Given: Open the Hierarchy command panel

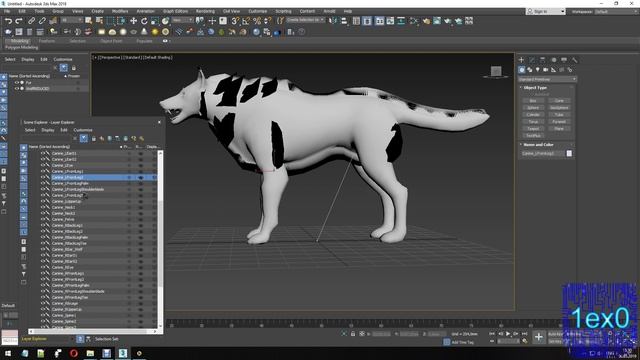Looking at the screenshot, I should (x=542, y=60).
